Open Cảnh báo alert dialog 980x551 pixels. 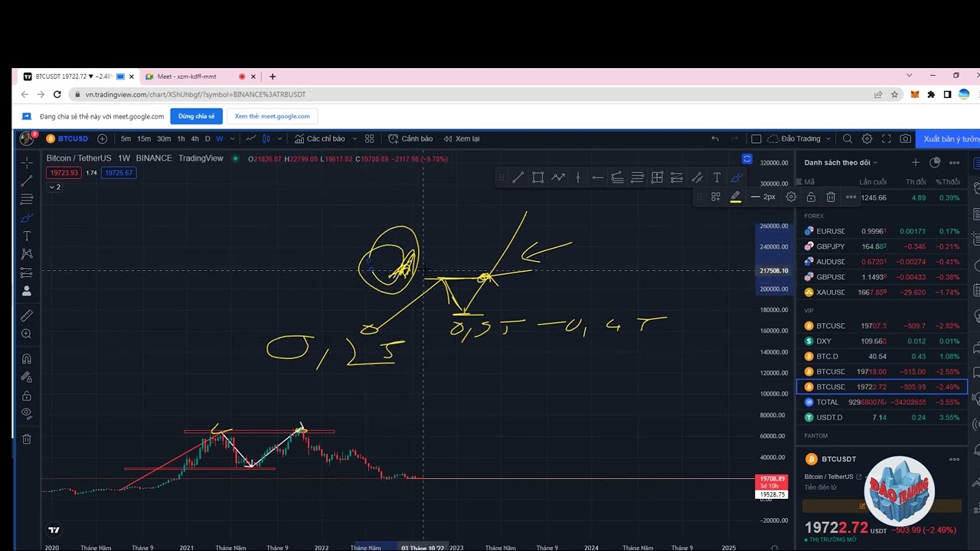[410, 139]
